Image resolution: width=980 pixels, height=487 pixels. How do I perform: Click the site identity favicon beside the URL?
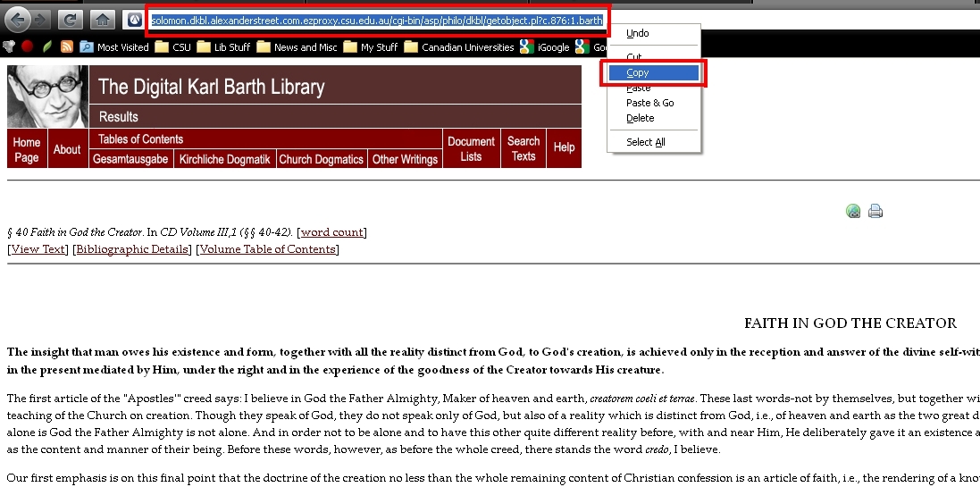pos(134,21)
